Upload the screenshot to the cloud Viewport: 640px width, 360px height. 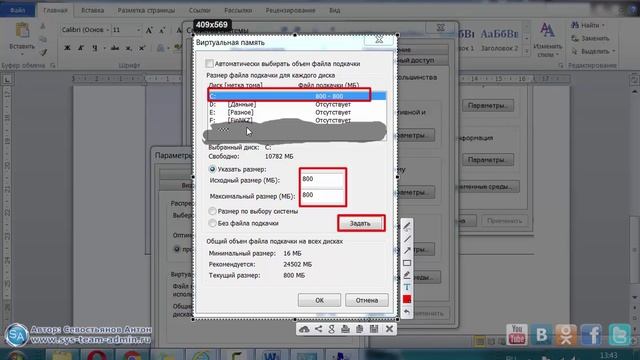pyautogui.click(x=304, y=329)
